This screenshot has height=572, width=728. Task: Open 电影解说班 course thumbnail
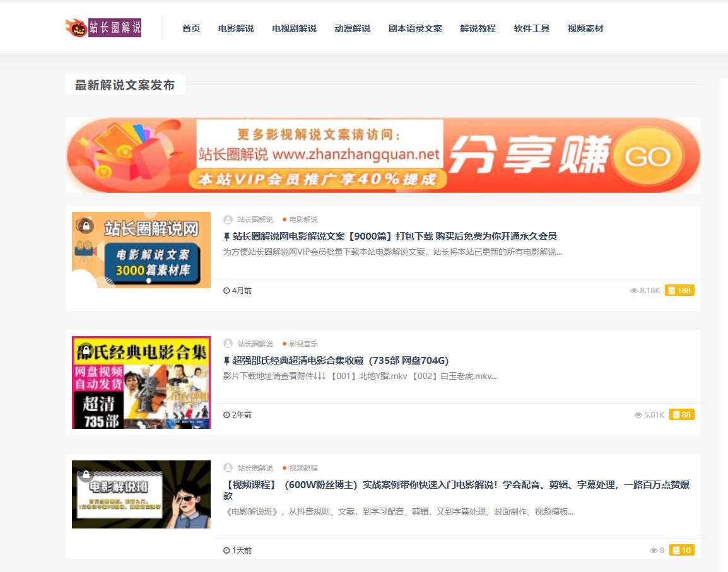pos(141,494)
